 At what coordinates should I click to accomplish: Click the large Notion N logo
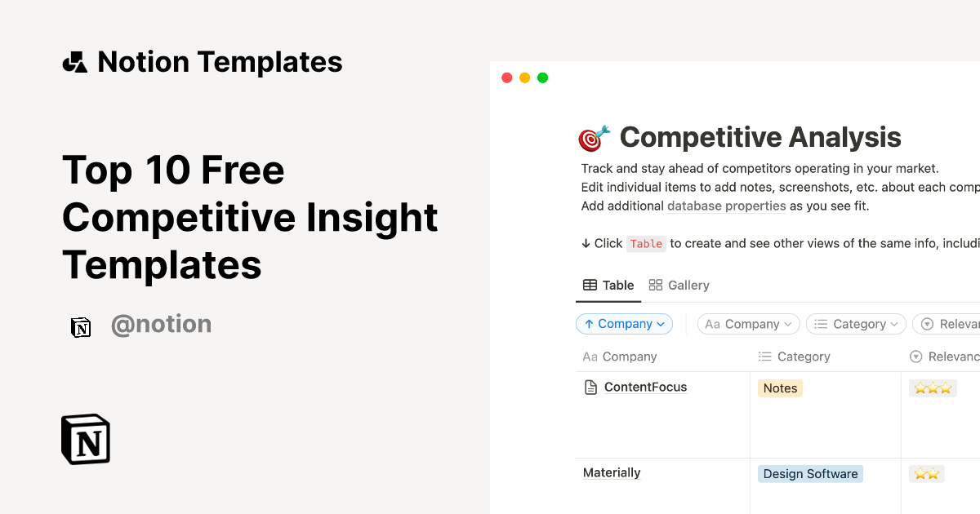pyautogui.click(x=85, y=439)
